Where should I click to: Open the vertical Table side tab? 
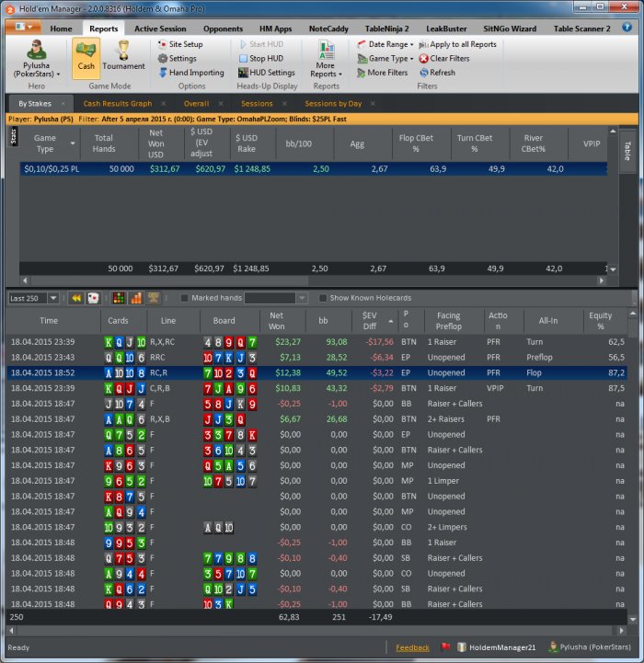(x=627, y=151)
